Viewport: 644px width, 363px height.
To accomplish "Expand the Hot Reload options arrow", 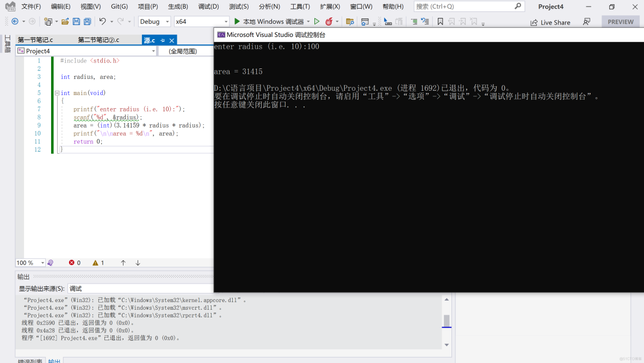I will pos(337,22).
